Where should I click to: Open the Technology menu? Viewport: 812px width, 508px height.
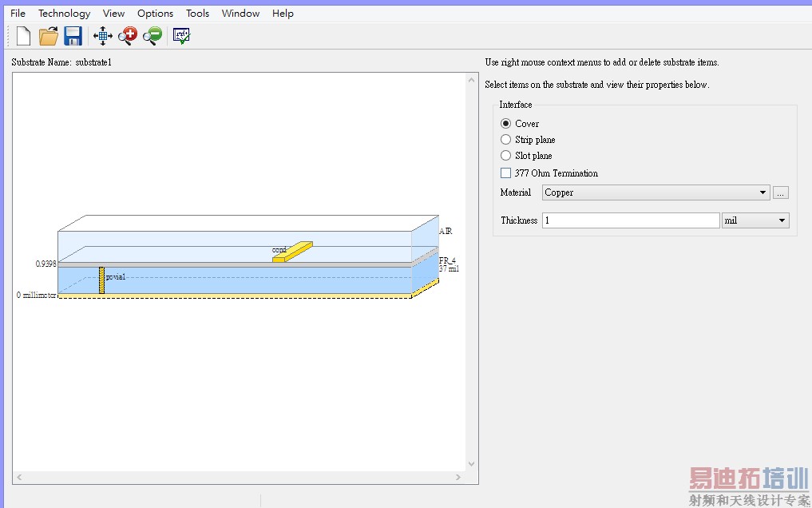64,14
